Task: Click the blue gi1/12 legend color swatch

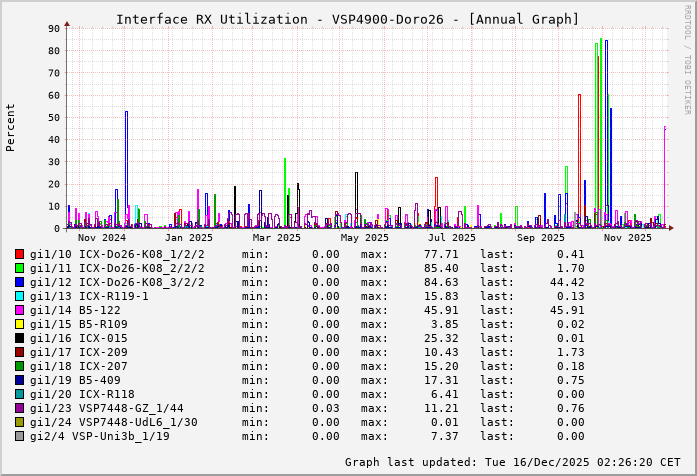Action: (x=20, y=282)
